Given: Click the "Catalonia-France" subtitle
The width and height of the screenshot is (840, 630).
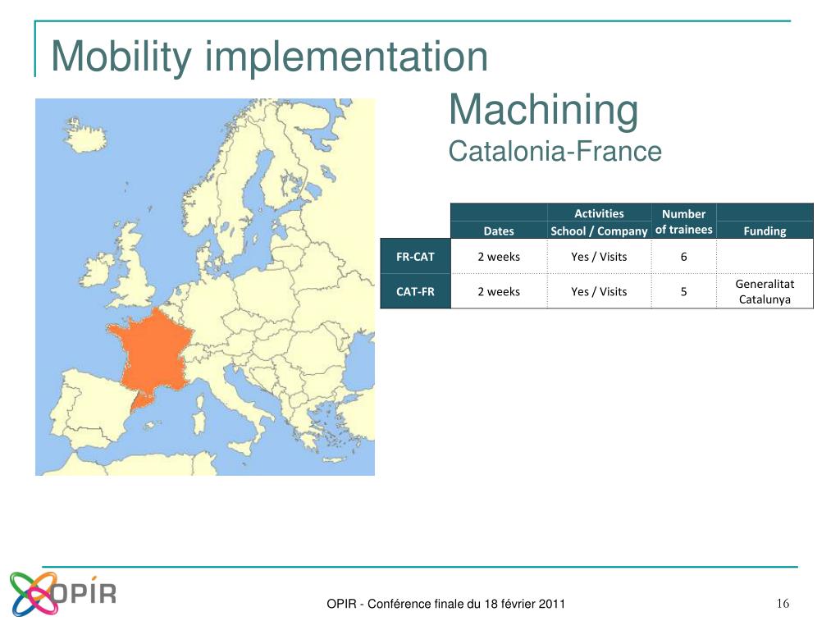Looking at the screenshot, I should [555, 151].
